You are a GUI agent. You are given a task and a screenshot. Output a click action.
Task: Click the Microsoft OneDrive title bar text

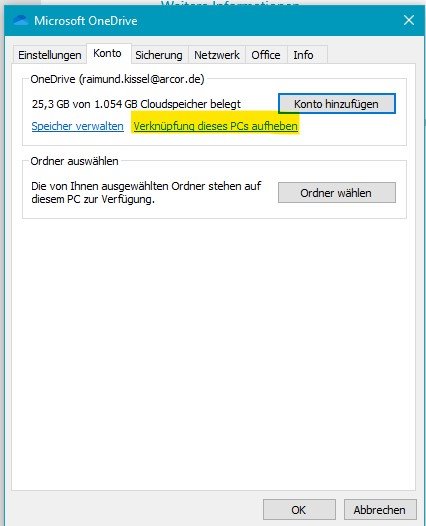86,21
